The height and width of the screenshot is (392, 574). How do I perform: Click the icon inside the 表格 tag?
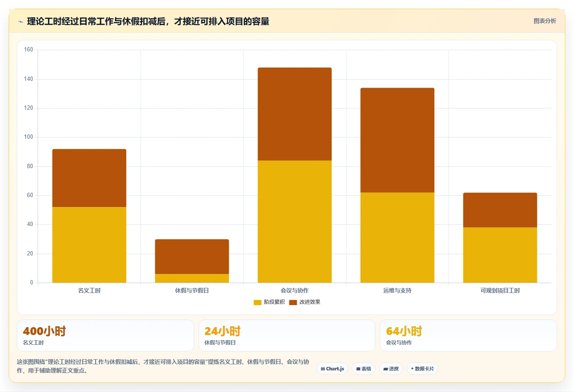(358, 369)
